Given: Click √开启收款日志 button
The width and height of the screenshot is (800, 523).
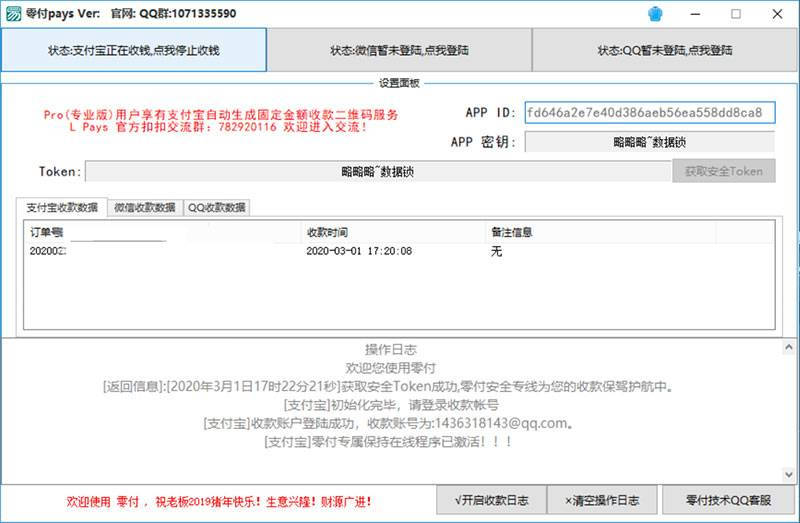Looking at the screenshot, I should click(x=491, y=500).
